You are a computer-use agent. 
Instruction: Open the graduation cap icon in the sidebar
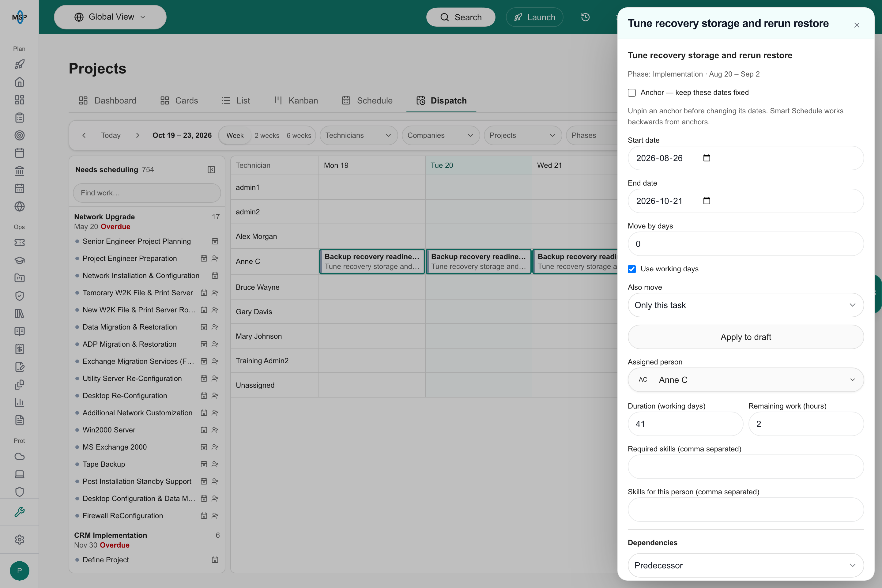tap(20, 260)
